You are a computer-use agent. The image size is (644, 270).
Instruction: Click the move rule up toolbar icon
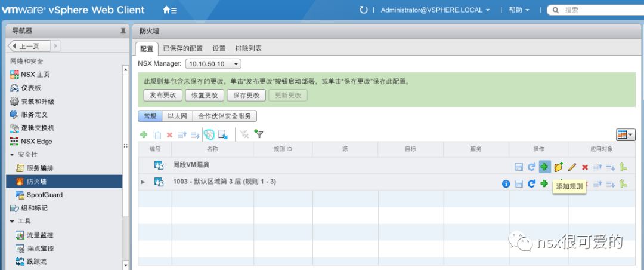[182, 134]
